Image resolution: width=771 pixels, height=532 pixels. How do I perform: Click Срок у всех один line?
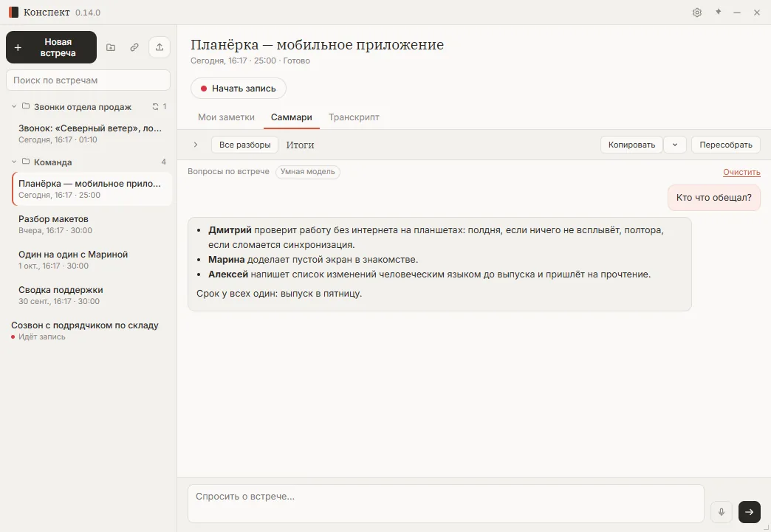pyautogui.click(x=279, y=293)
